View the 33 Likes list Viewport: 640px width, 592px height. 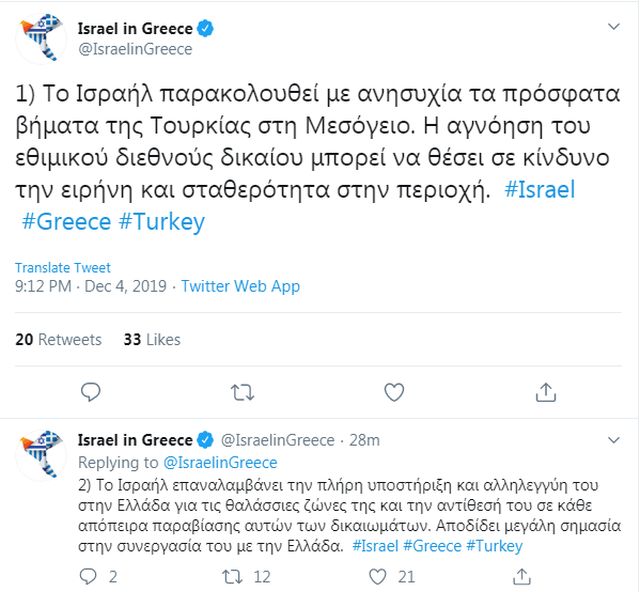pyautogui.click(x=152, y=340)
